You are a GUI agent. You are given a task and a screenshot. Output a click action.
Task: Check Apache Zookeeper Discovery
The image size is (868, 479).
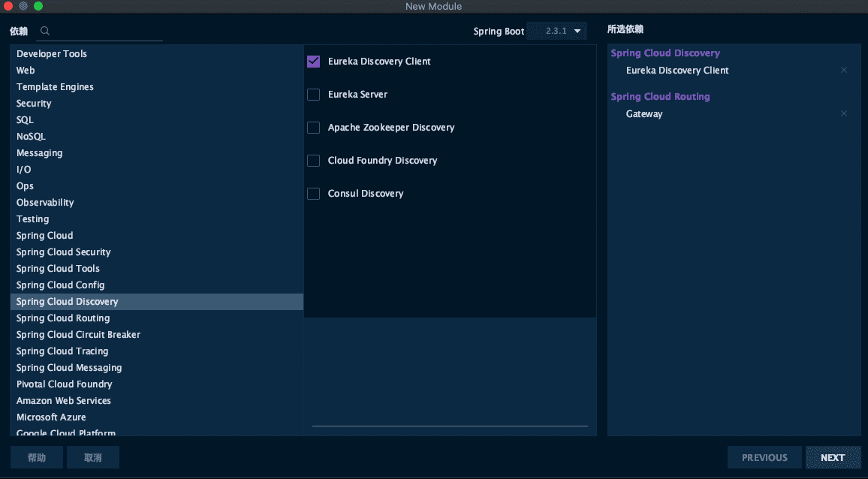[313, 128]
